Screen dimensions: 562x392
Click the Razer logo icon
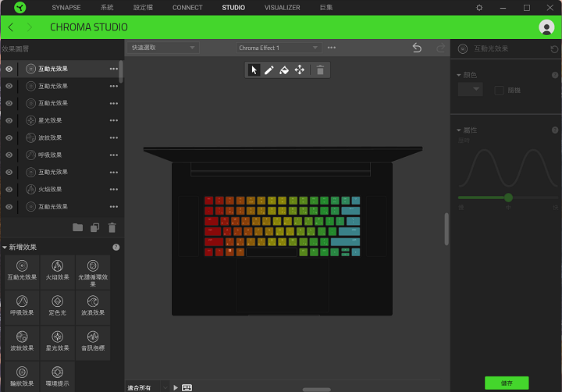[x=20, y=8]
